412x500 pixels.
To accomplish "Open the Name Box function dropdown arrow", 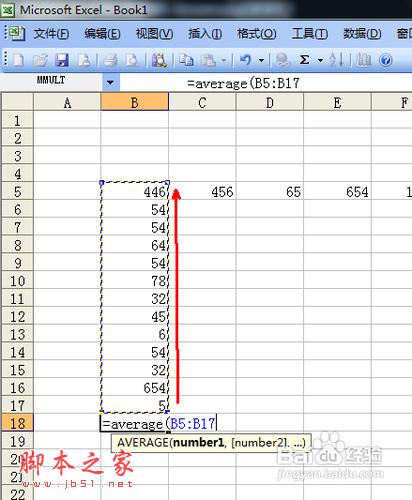I will point(110,82).
